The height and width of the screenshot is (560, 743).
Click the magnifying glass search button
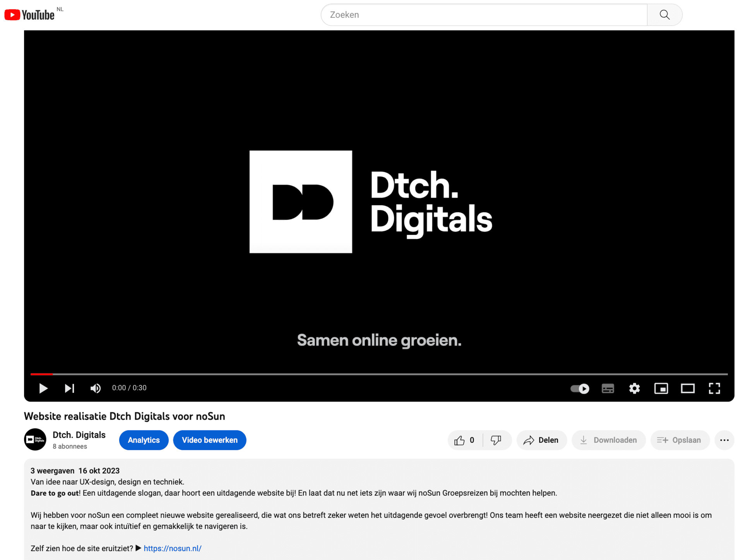coord(664,15)
